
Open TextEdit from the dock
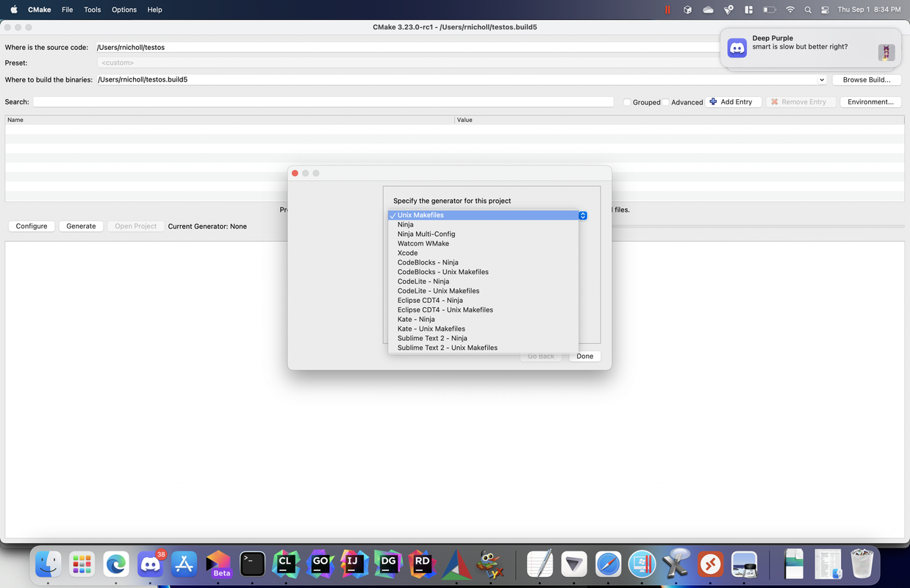point(540,564)
